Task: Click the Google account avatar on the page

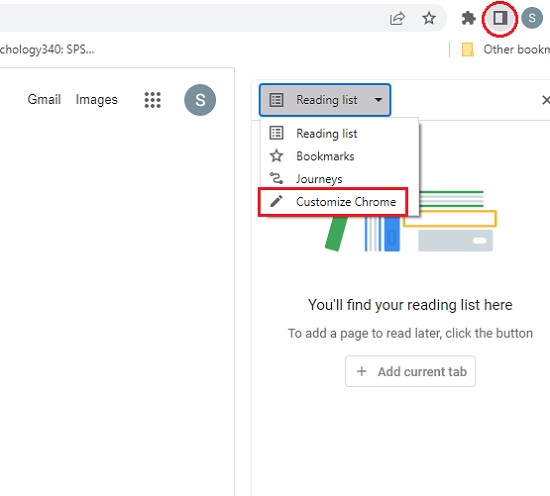Action: pyautogui.click(x=200, y=100)
